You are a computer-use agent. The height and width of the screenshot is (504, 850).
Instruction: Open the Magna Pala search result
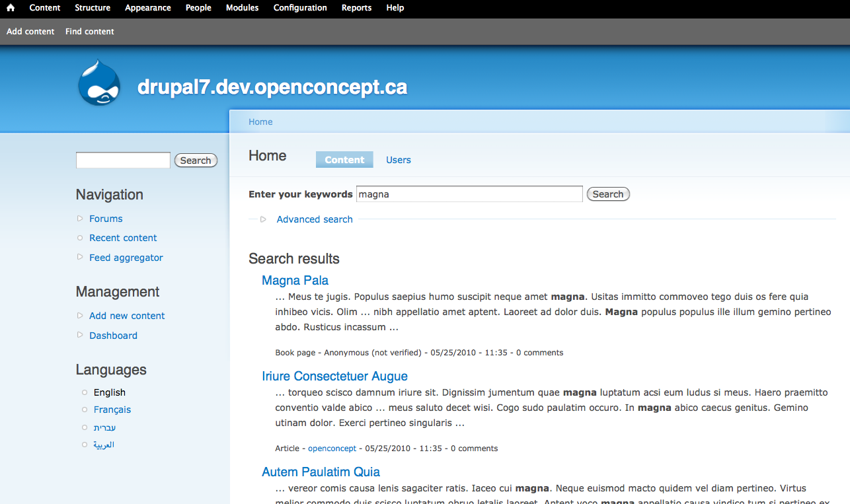coord(295,280)
